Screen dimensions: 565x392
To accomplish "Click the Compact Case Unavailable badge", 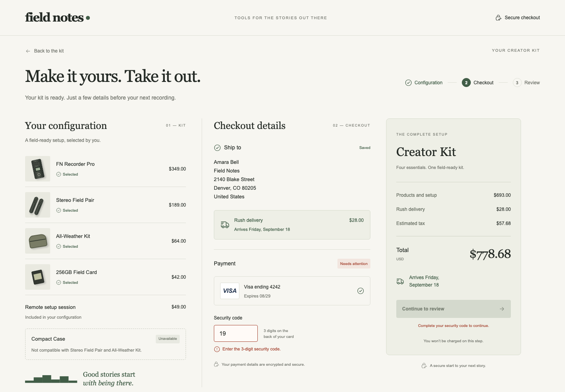I will (168, 339).
